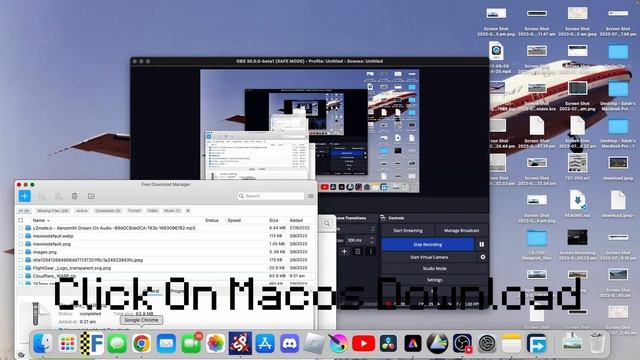
Task: Open Mail from the Dock
Action: [166, 344]
